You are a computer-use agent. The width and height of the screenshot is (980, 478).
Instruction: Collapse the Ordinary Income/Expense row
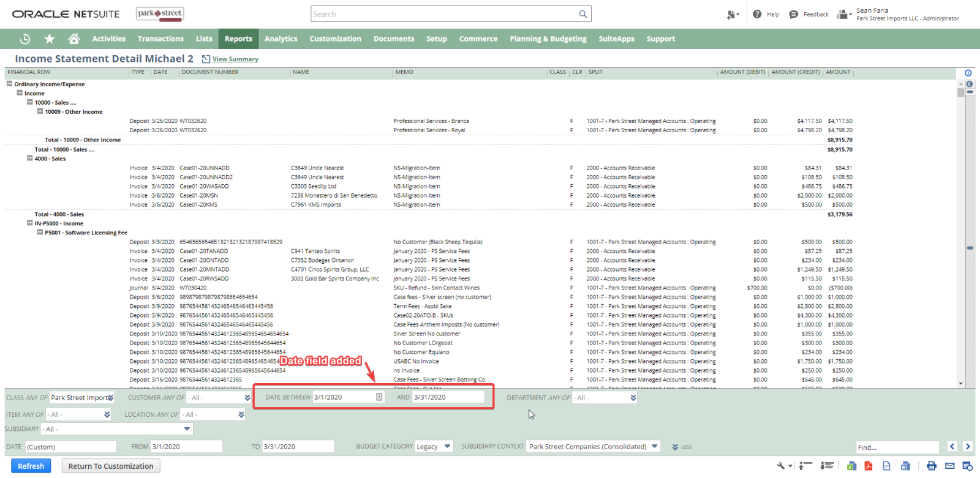click(x=9, y=84)
